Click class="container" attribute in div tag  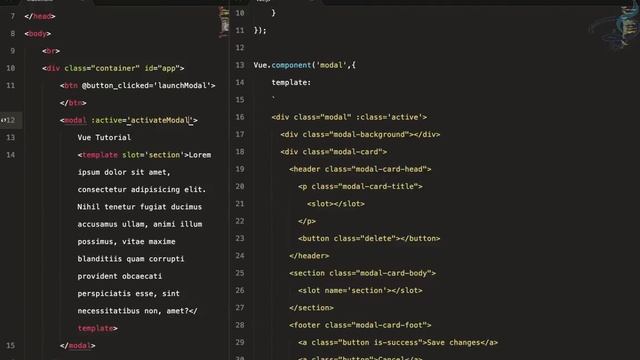102,68
